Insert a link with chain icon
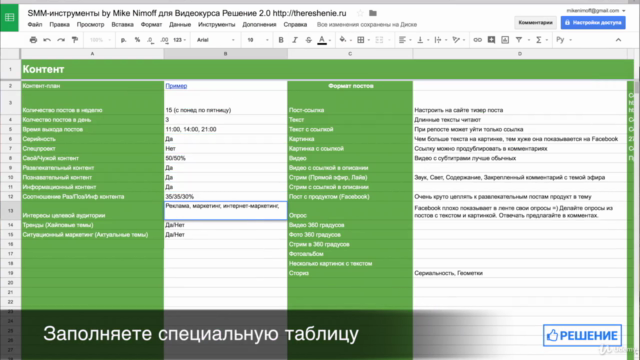Viewport: 640px width, 360px height. pyautogui.click(x=477, y=40)
